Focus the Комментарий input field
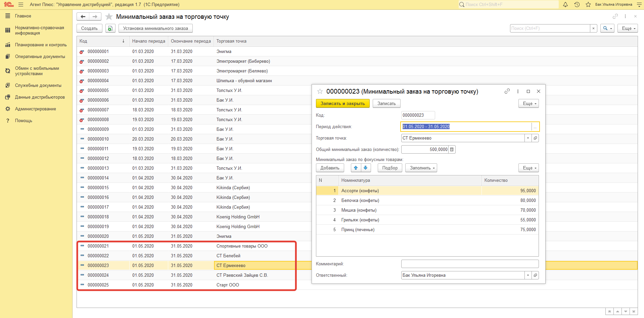This screenshot has height=318, width=644. click(x=470, y=264)
